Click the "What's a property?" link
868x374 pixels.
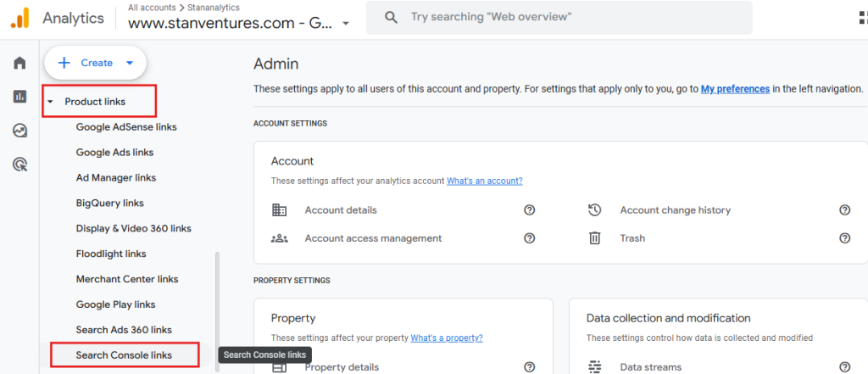click(x=447, y=338)
